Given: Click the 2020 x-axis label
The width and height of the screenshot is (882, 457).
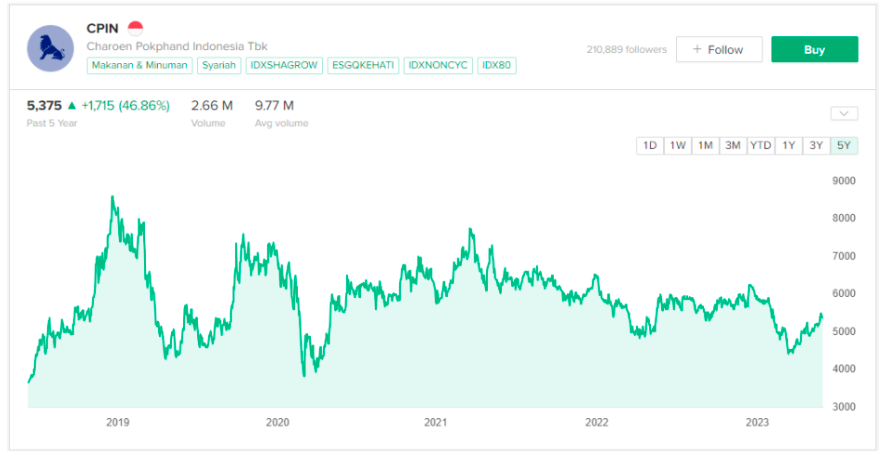Looking at the screenshot, I should 277,423.
